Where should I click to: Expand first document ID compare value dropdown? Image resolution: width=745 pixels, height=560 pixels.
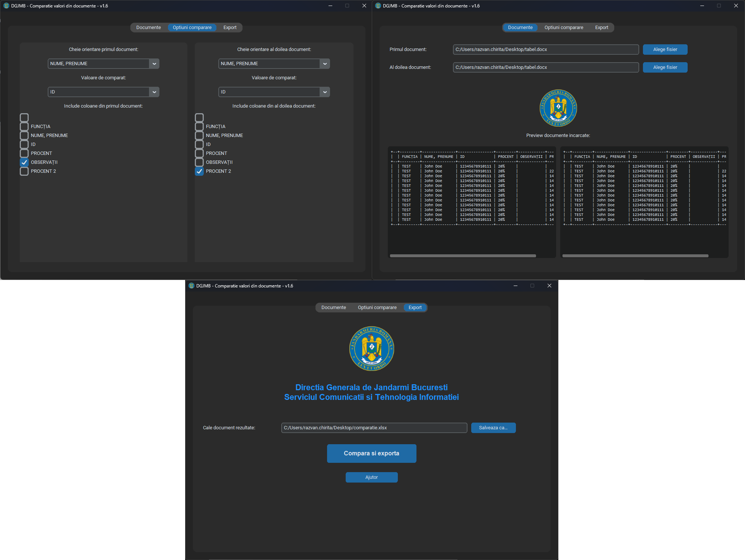click(x=103, y=92)
